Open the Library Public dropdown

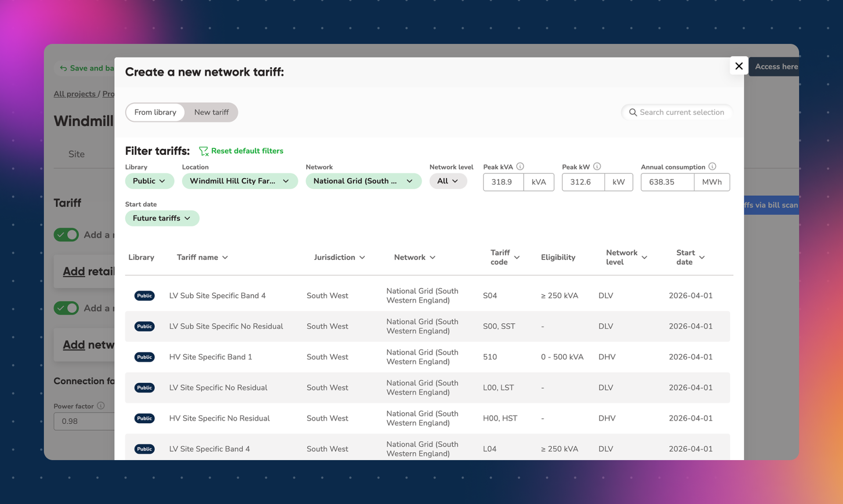149,181
